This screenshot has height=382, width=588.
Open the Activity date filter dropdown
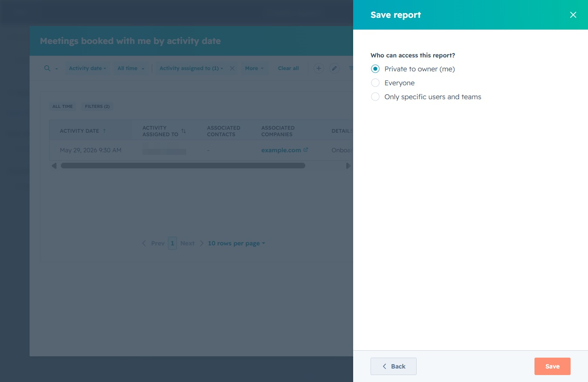coord(87,68)
